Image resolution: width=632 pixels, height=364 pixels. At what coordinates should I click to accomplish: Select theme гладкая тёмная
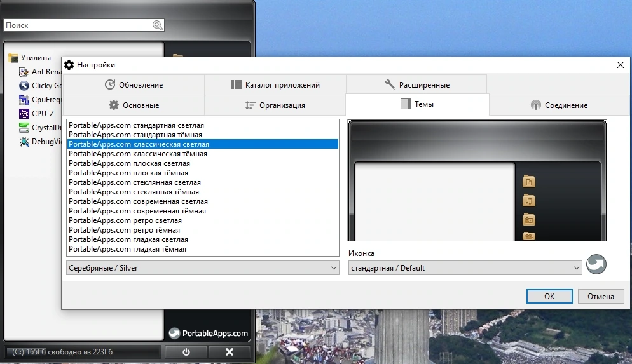click(x=203, y=249)
